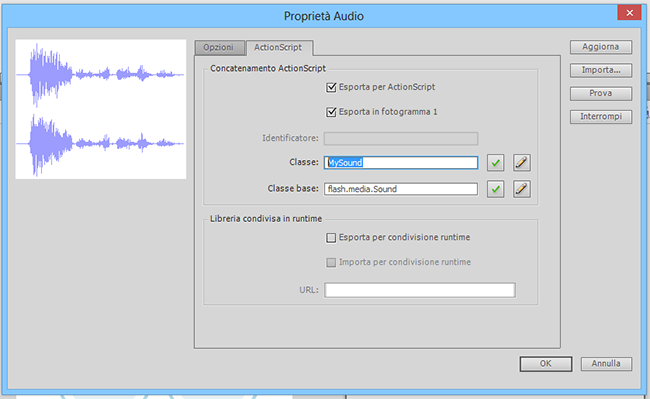Open the Importa... dialog button
This screenshot has width=650, height=399.
[x=601, y=70]
